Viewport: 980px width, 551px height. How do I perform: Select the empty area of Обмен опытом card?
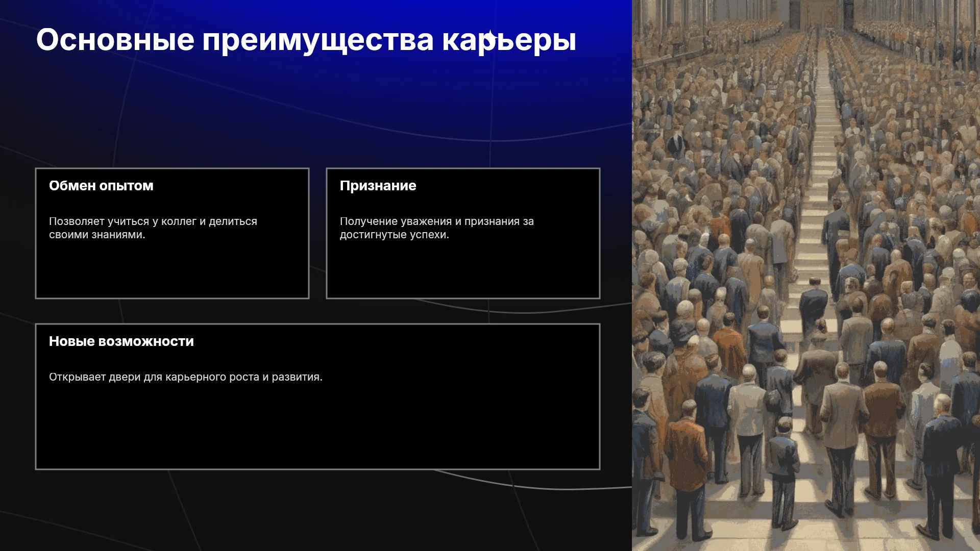point(172,270)
